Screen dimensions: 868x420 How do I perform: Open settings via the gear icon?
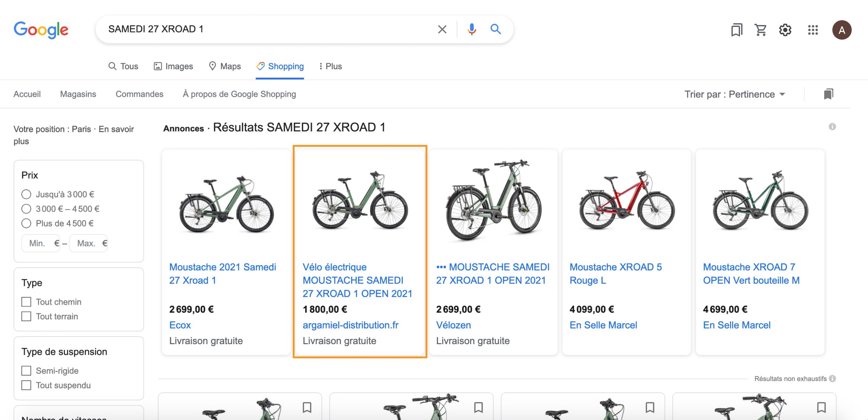click(x=785, y=30)
